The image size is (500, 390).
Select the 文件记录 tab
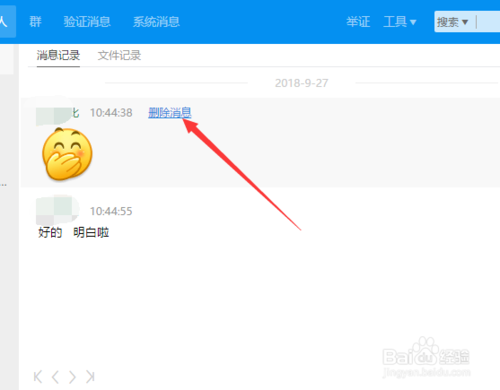pyautogui.click(x=119, y=55)
